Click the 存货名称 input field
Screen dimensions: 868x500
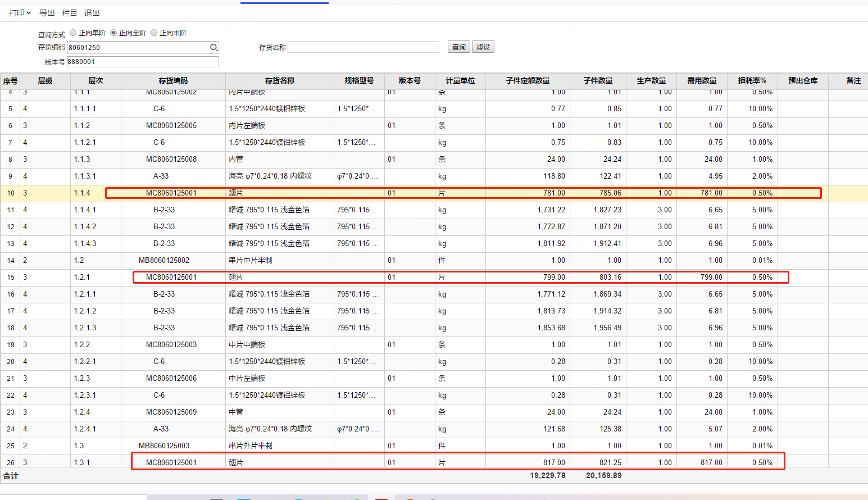[x=363, y=47]
